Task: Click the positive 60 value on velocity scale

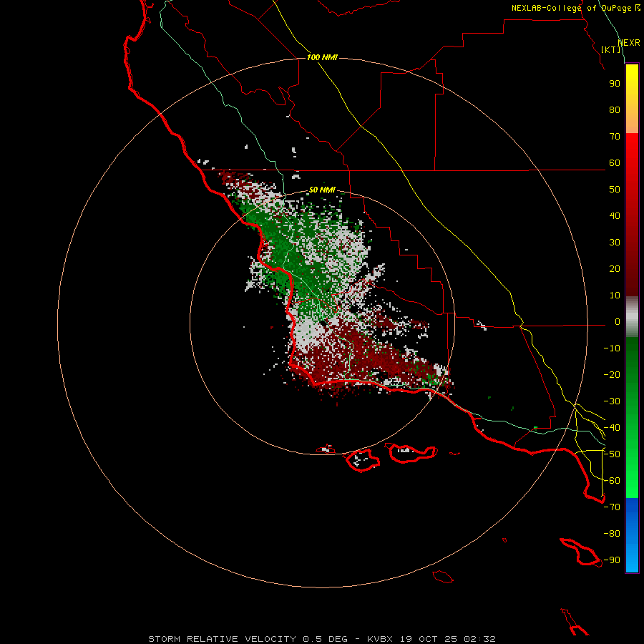Action: [x=615, y=162]
